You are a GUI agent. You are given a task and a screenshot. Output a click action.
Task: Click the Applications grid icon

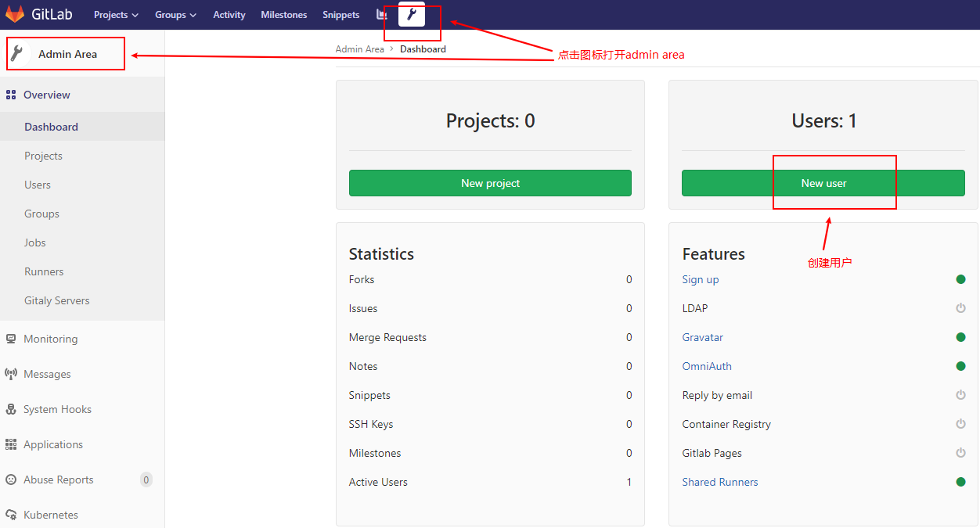[x=11, y=444]
